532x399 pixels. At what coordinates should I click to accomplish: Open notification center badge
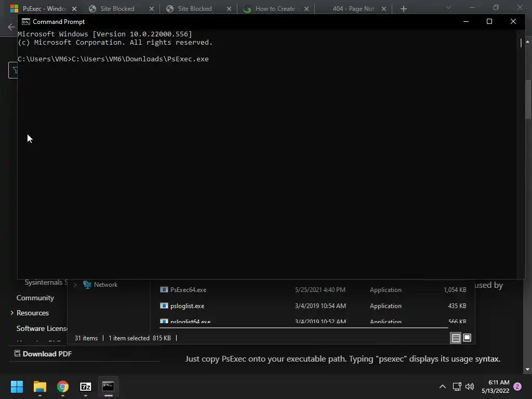[517, 387]
